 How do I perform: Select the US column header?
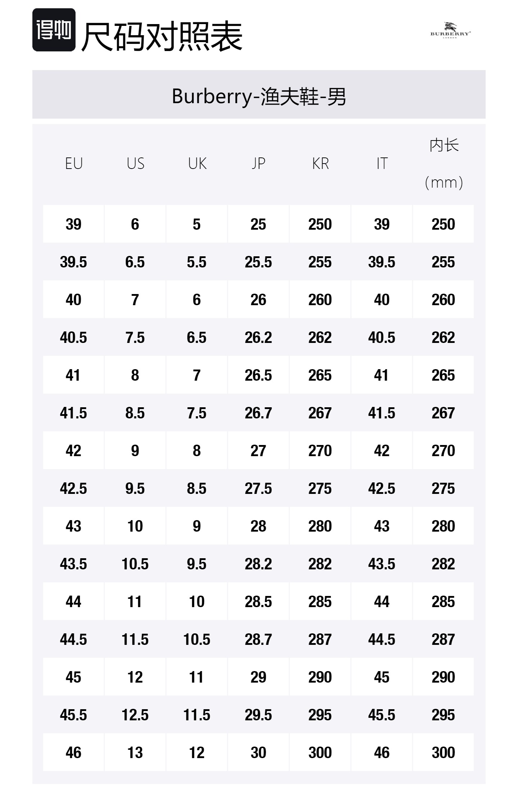[x=135, y=164]
